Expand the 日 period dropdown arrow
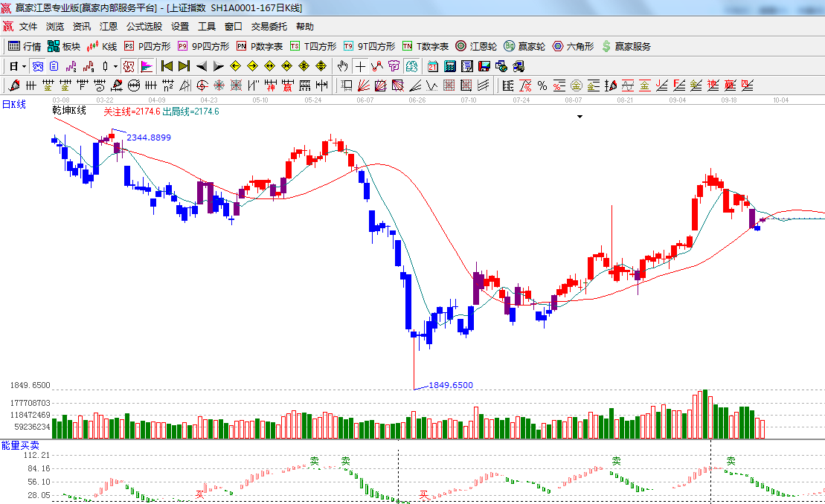825x504 pixels. pos(25,66)
